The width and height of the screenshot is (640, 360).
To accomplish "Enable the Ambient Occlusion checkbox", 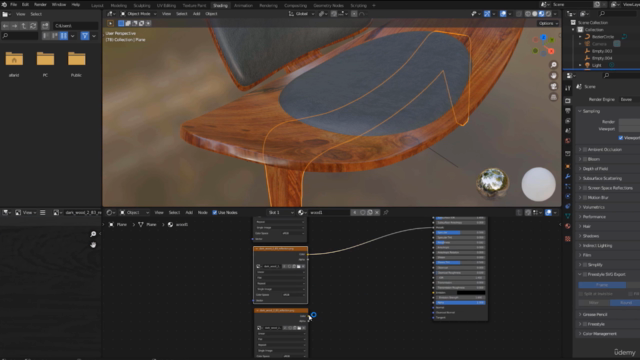I will click(x=585, y=150).
